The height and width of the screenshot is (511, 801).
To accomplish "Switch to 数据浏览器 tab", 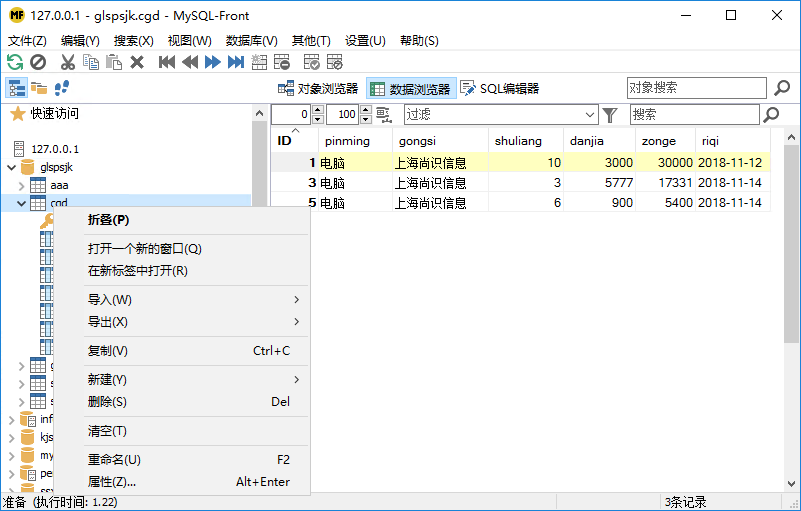I will 411,89.
